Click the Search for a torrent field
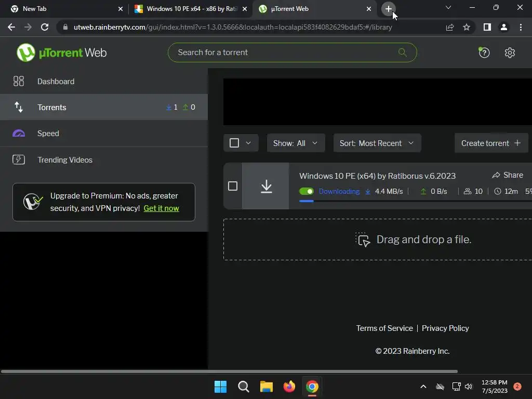 [292, 52]
